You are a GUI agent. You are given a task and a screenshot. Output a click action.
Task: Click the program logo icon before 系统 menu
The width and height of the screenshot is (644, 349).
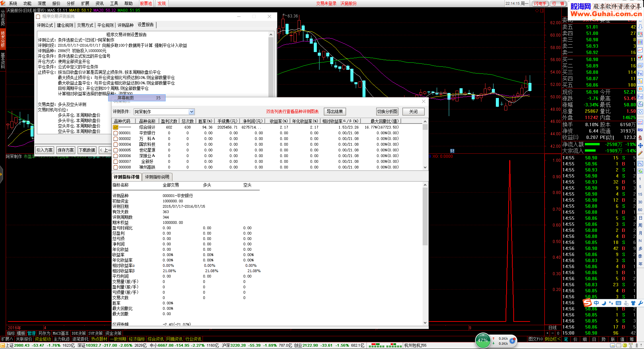pyautogui.click(x=3, y=3)
